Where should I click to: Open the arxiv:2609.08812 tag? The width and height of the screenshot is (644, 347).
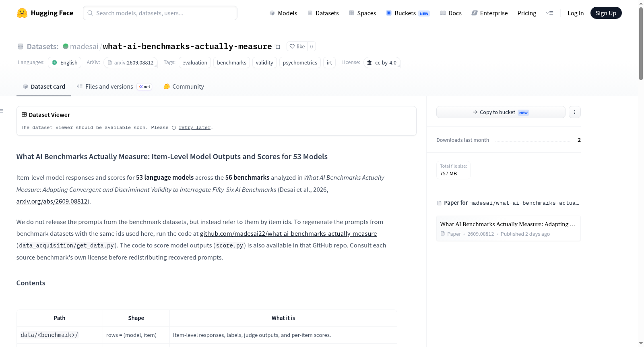click(130, 62)
